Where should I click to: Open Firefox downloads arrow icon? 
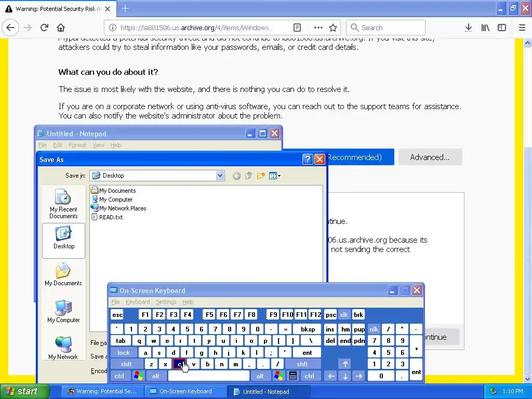469,28
